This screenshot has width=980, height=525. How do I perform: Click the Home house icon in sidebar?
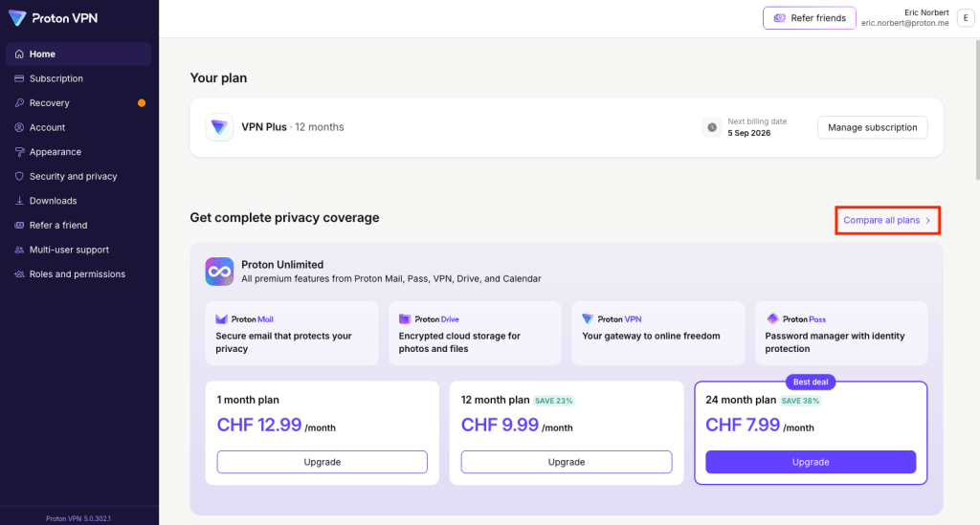19,55
